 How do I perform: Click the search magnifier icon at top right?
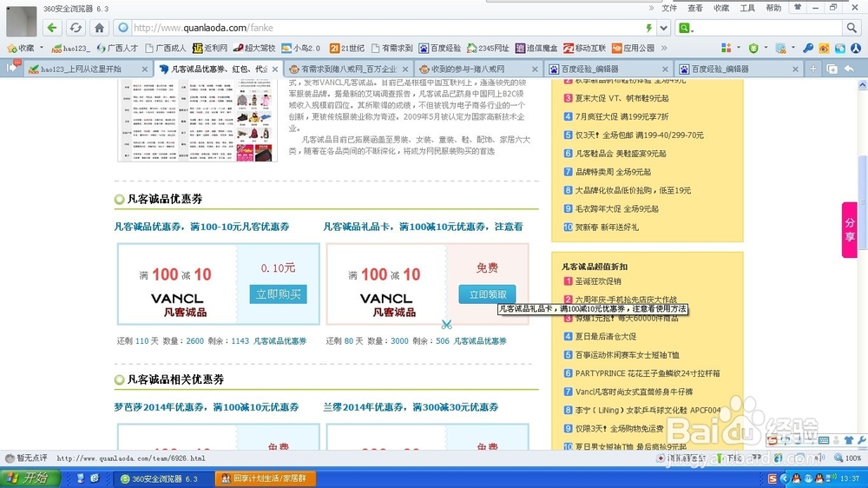(851, 28)
